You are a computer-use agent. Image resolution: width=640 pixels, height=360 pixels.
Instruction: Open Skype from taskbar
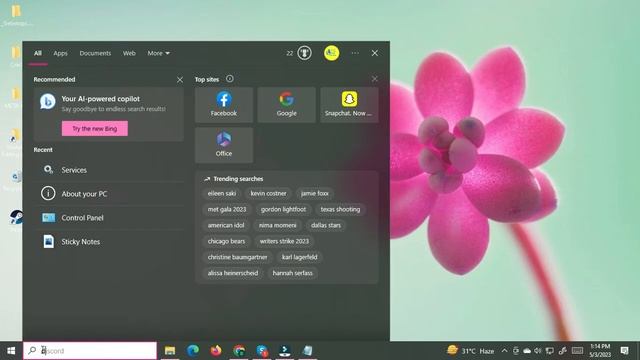[x=262, y=351]
